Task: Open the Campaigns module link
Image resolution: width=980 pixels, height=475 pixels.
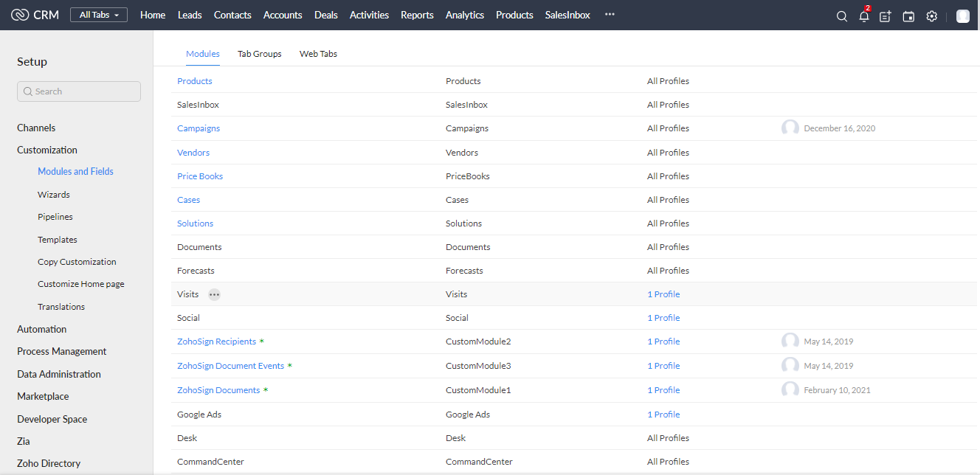Action: pos(199,128)
